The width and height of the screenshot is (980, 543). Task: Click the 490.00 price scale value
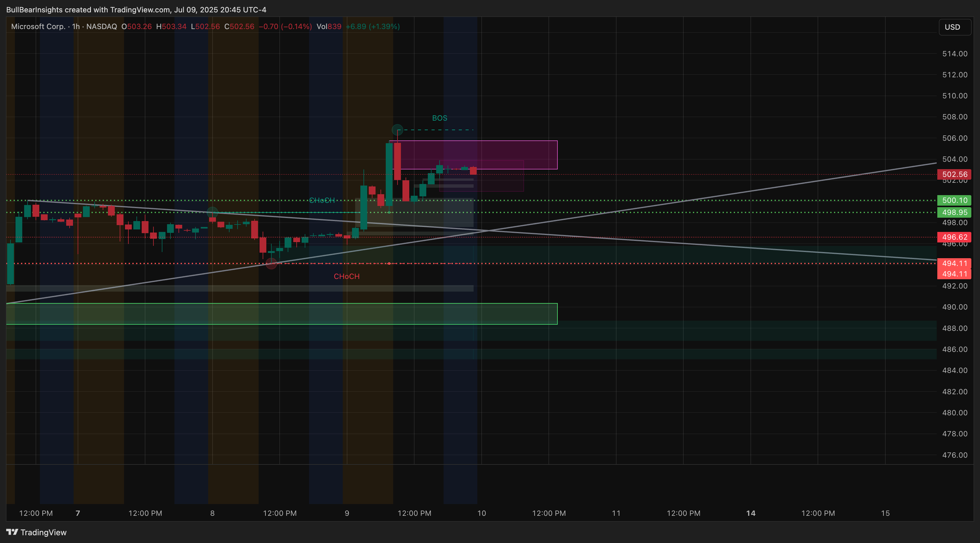[x=955, y=307]
